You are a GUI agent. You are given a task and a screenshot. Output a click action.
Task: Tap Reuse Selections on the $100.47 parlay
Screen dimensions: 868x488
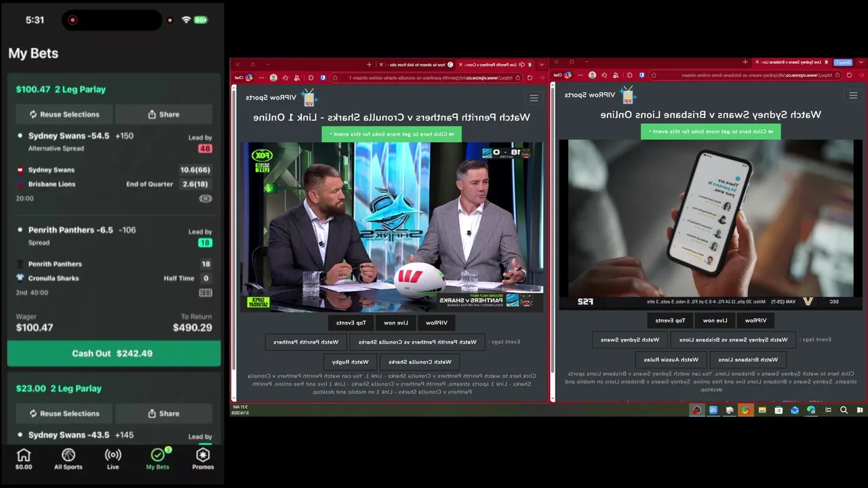[x=64, y=115]
